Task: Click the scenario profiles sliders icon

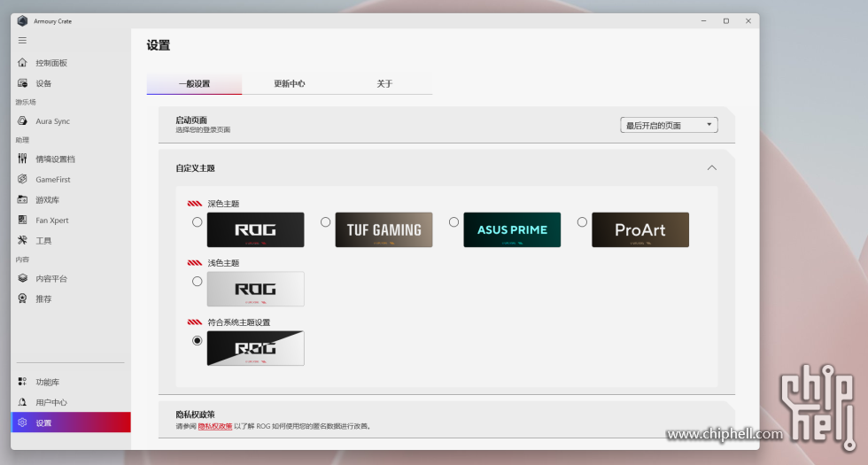Action: tap(22, 159)
